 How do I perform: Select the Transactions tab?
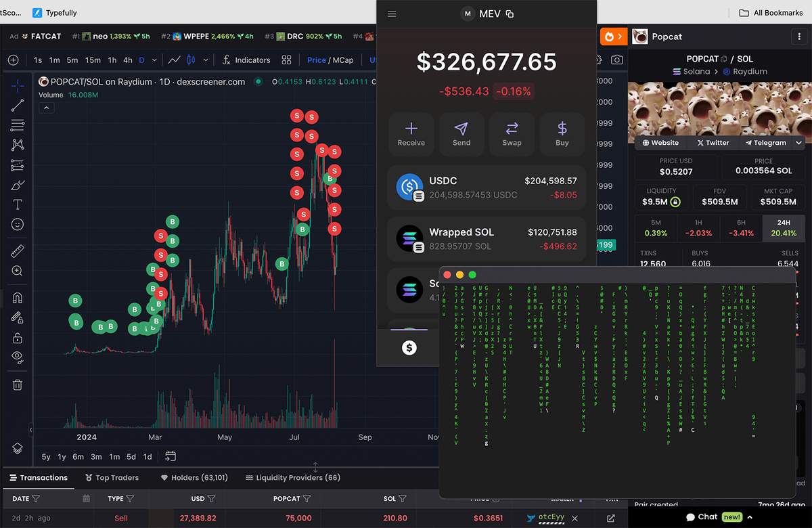pyautogui.click(x=38, y=477)
